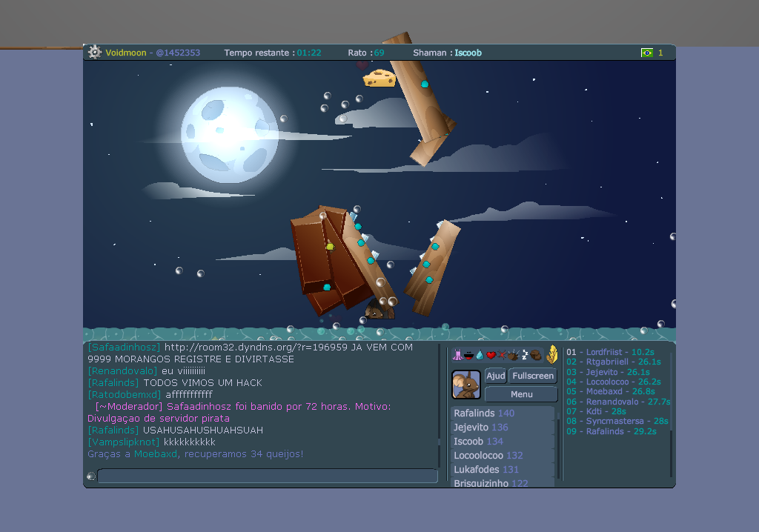This screenshot has height=532, width=759.
Task: Click the chat message input field
Action: pos(268,477)
